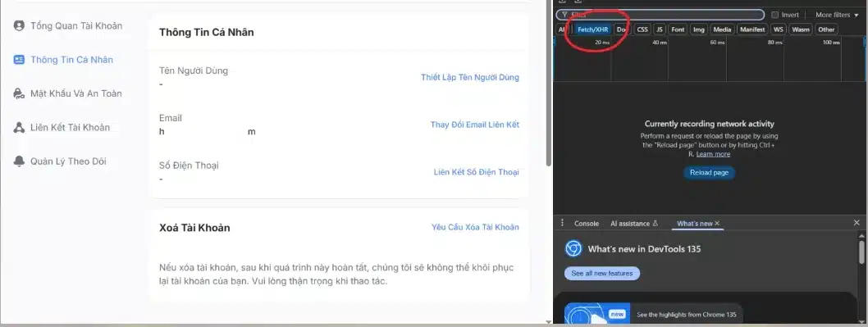This screenshot has height=327, width=868.
Task: Click the Tên Người Dùng label
Action: (193, 70)
